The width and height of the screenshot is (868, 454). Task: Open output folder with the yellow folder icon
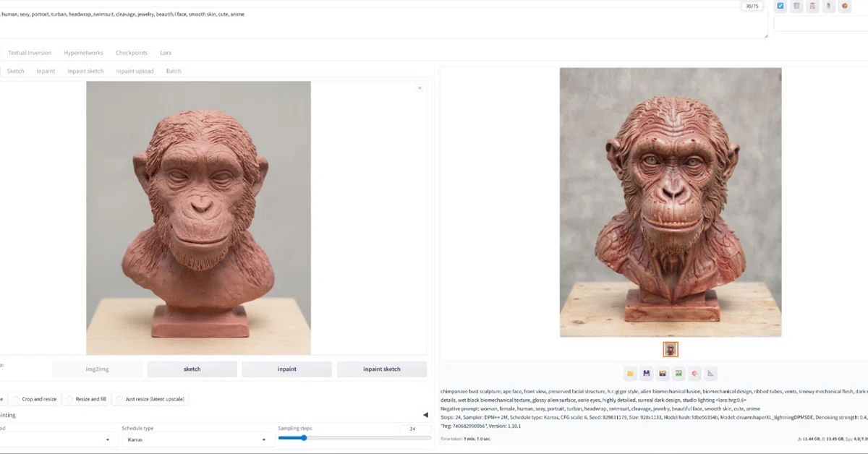[x=631, y=374]
